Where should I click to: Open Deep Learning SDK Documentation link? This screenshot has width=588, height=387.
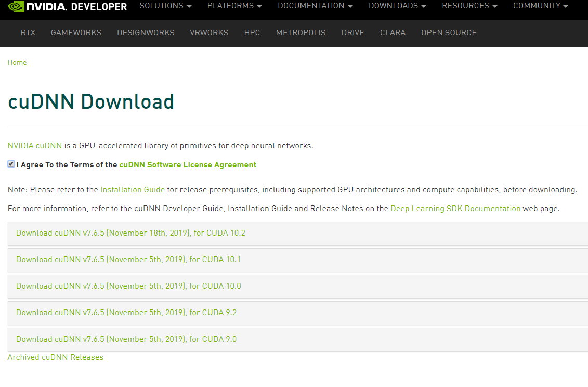(455, 209)
